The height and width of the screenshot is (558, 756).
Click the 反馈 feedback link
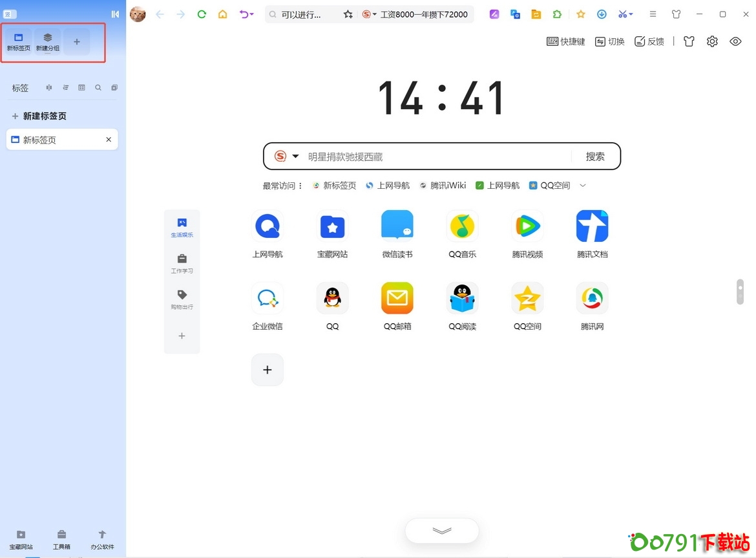point(649,41)
